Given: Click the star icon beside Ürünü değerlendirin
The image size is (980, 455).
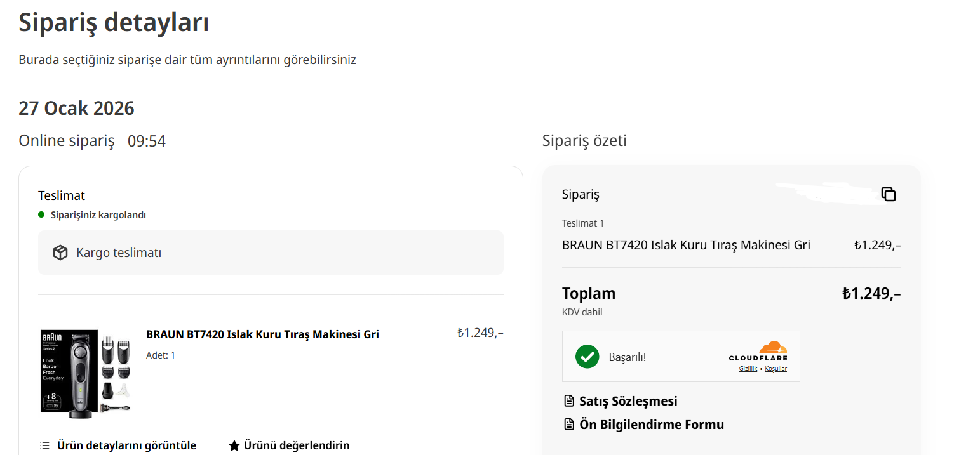Looking at the screenshot, I should tap(234, 445).
